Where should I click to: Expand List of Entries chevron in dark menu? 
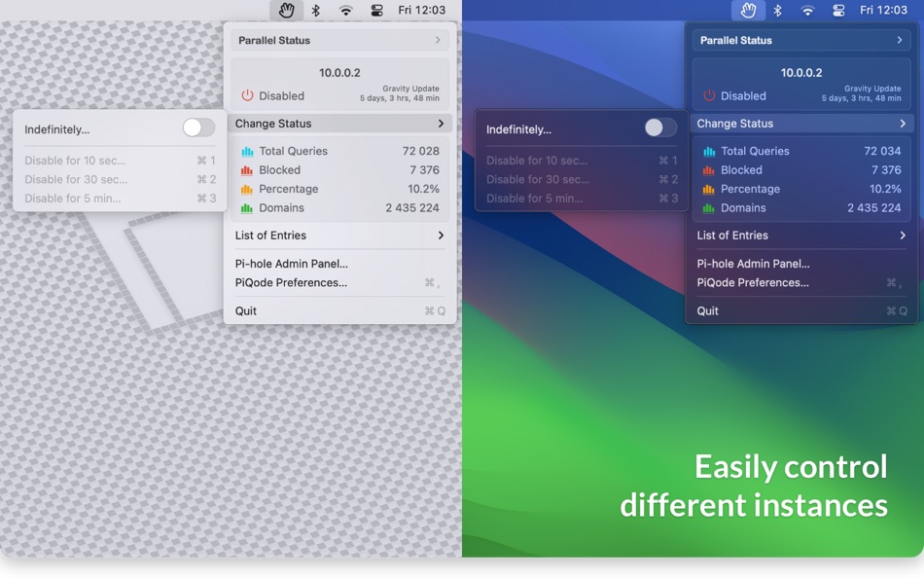click(903, 235)
